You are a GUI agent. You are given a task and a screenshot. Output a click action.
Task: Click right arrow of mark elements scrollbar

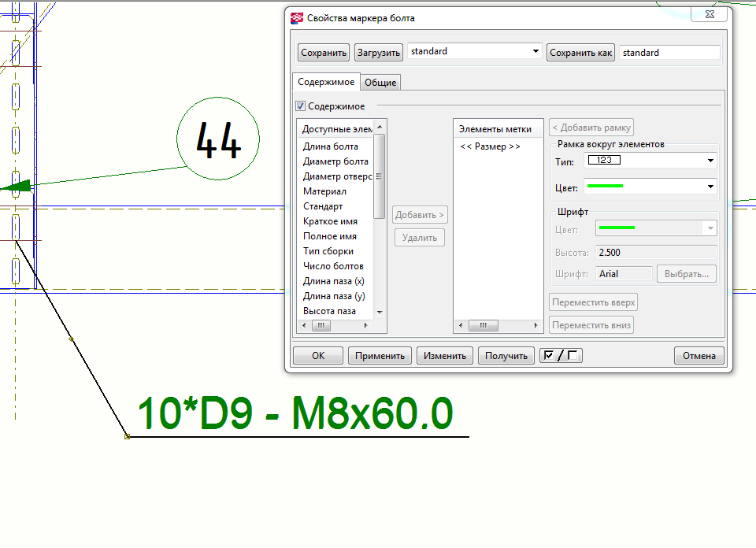click(x=535, y=326)
